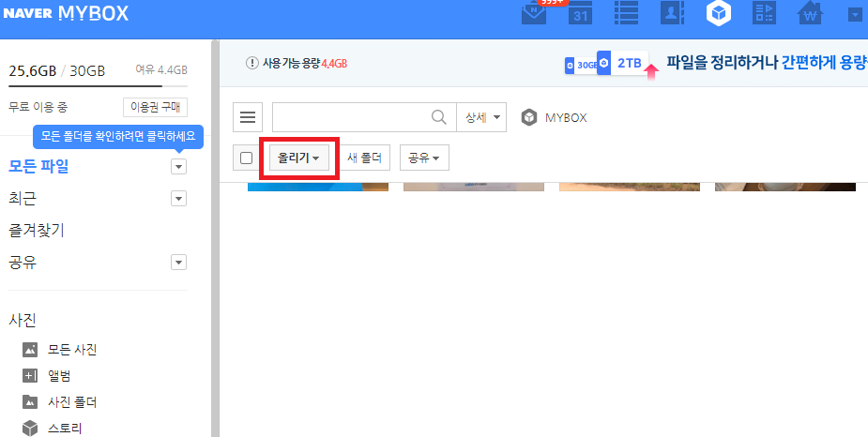868x437 pixels.
Task: Expand the 모든 파일 folder dropdown
Action: (178, 167)
